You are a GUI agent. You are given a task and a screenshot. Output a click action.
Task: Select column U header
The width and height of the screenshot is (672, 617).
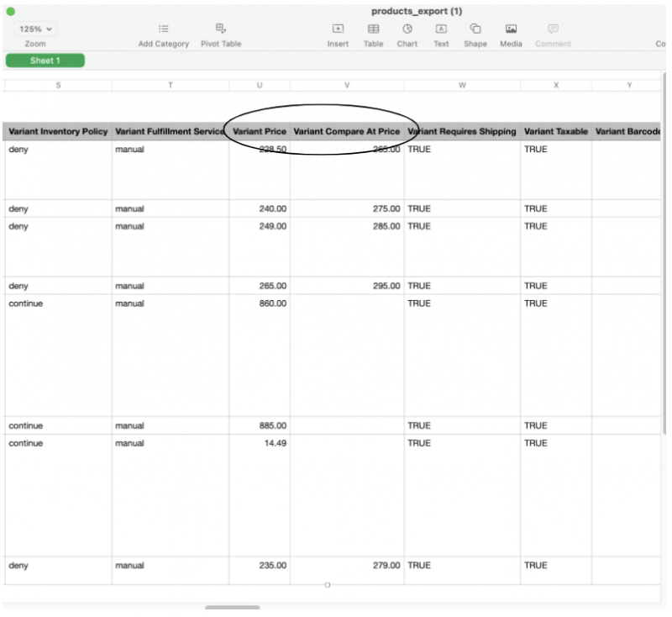tap(260, 85)
